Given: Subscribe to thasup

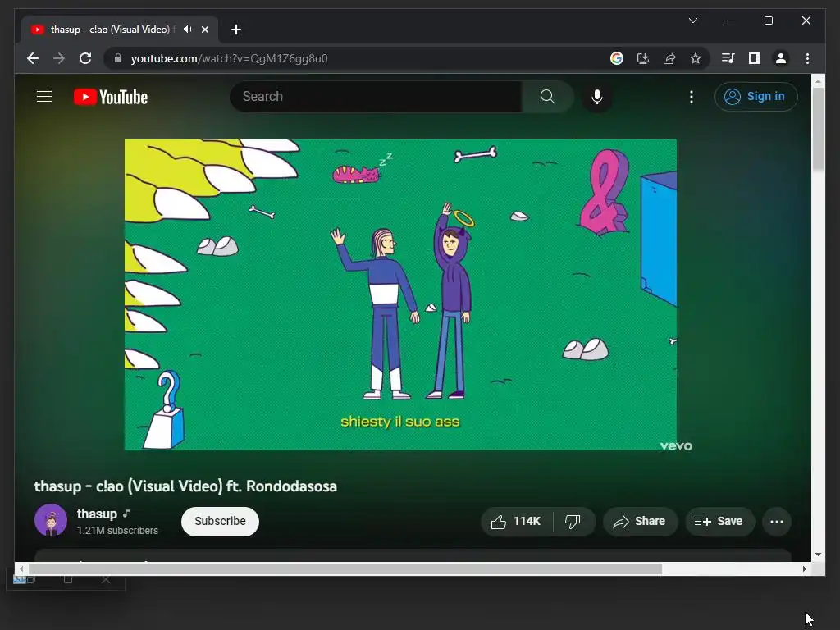Looking at the screenshot, I should [x=220, y=521].
